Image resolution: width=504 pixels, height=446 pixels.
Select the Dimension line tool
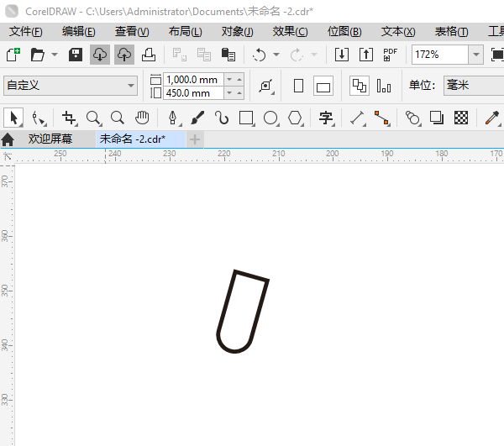click(358, 118)
